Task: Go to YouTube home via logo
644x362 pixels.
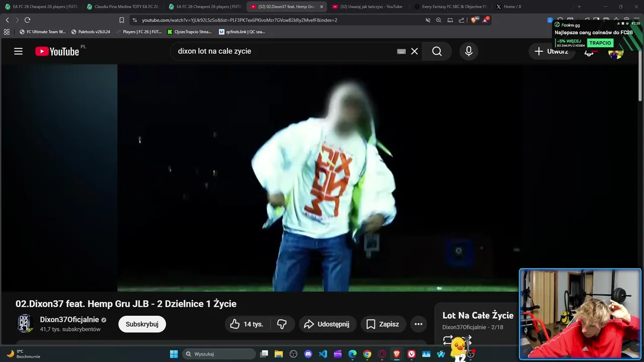Action: point(57,51)
